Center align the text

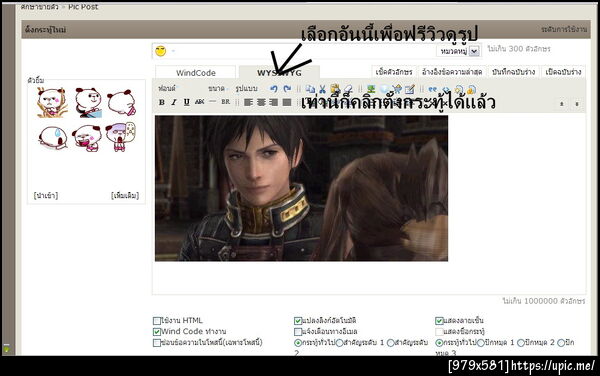point(261,102)
